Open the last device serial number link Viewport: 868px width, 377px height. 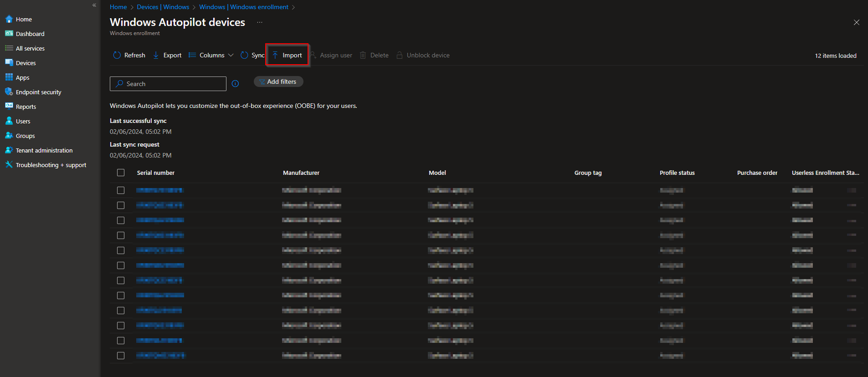point(161,356)
